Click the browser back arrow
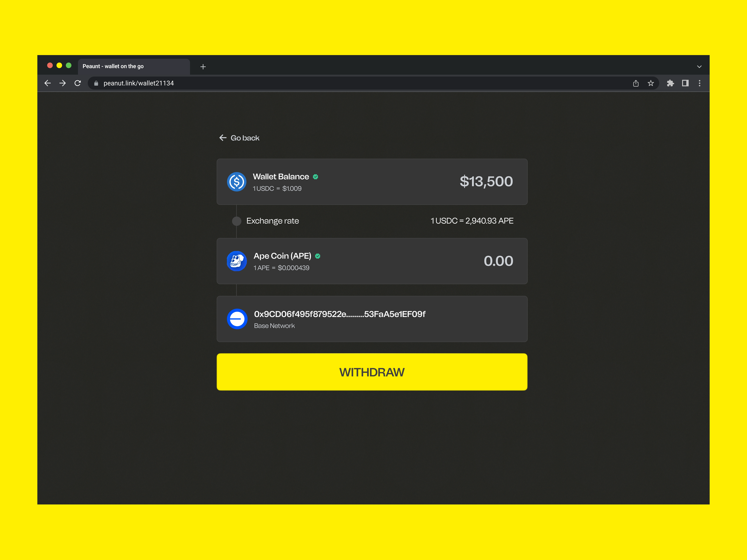The width and height of the screenshot is (747, 560). pos(48,83)
